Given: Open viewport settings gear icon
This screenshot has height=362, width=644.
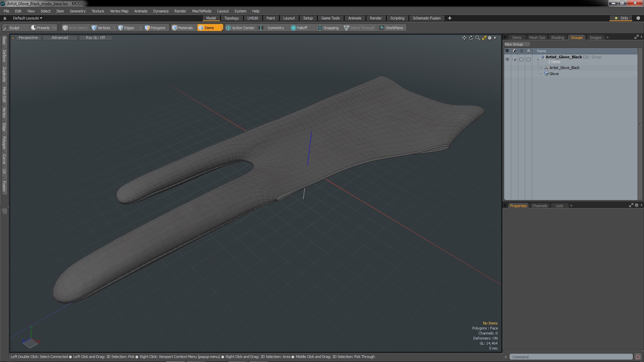Looking at the screenshot, I should click(490, 38).
